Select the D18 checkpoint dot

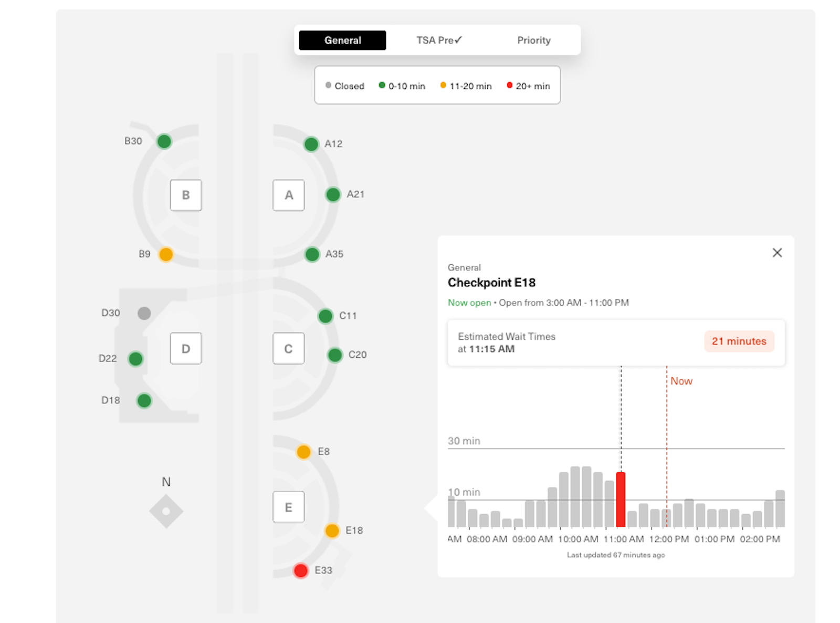click(x=144, y=401)
